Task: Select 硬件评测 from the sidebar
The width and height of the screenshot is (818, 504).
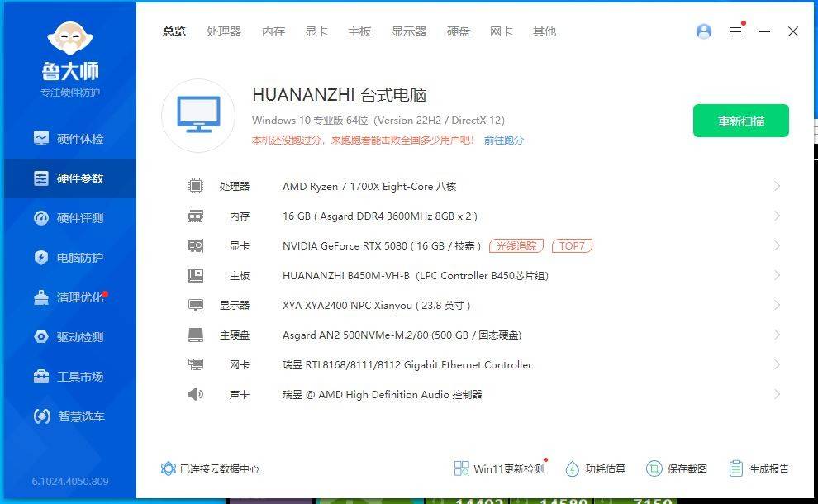Action: coord(69,218)
